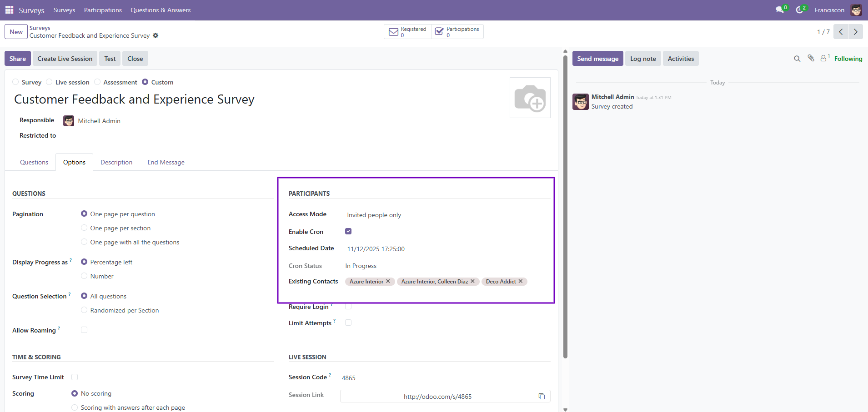
Task: Remove the Deco Addict contact tag
Action: (x=521, y=281)
